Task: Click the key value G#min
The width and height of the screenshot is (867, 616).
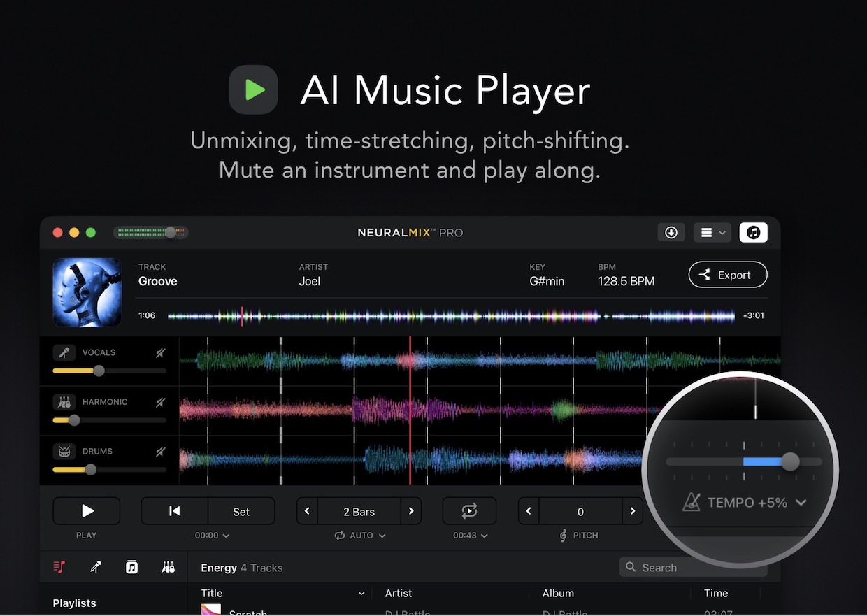Action: tap(547, 281)
